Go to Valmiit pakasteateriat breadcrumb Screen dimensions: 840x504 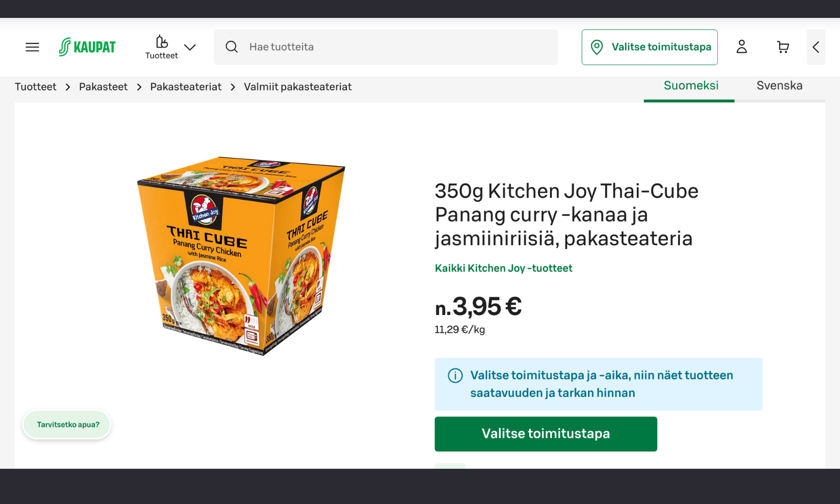298,87
